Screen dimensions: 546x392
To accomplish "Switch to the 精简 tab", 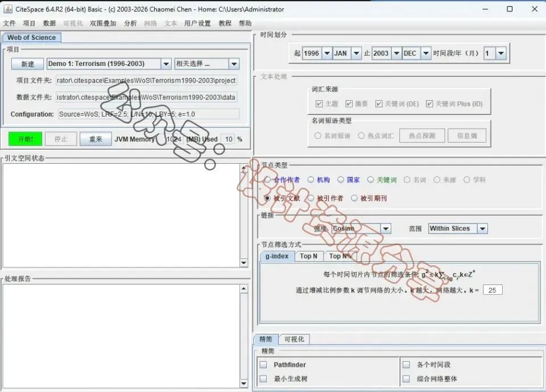I will pyautogui.click(x=266, y=339).
